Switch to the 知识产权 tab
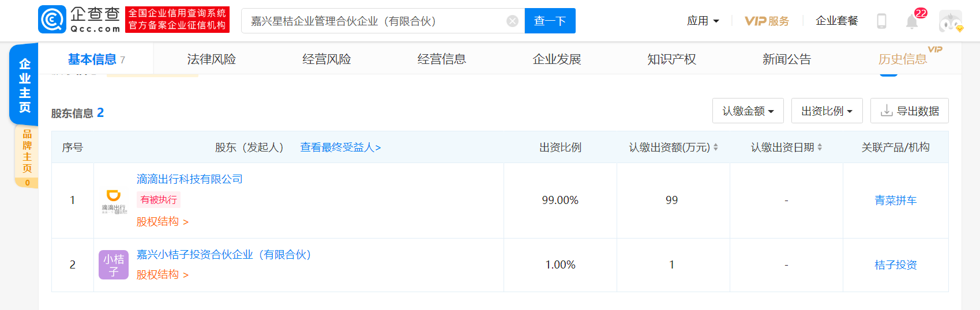 coord(671,59)
